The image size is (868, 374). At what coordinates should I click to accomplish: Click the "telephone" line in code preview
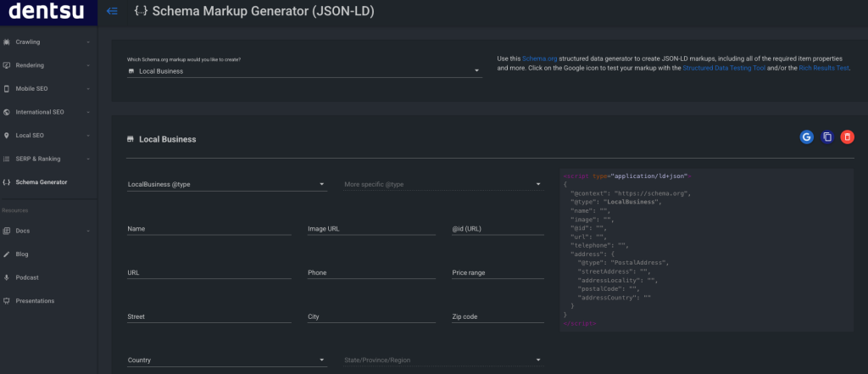point(600,245)
